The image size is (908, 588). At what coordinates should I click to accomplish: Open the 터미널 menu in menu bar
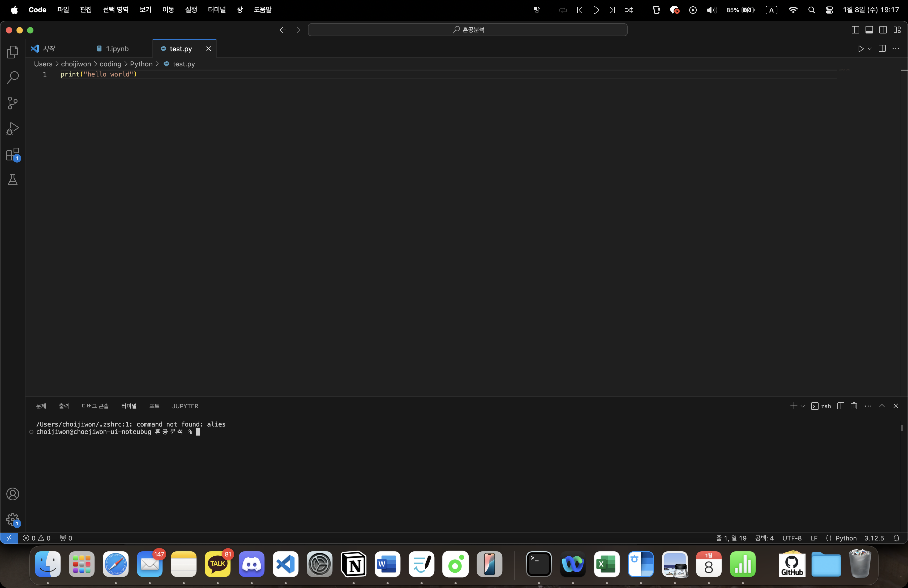(216, 10)
